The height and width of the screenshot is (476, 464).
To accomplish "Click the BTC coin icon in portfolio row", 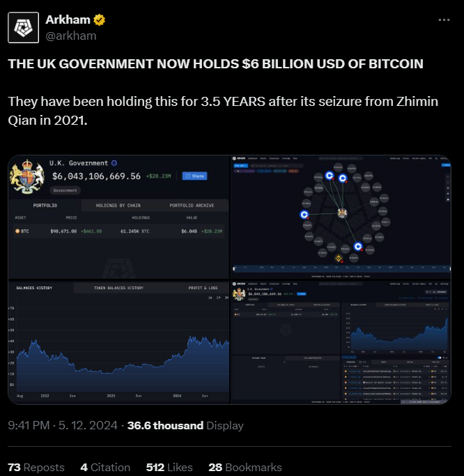I will [17, 231].
